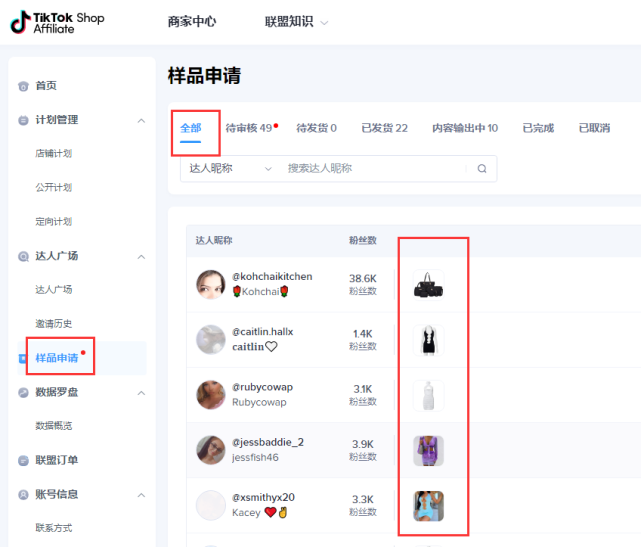The height and width of the screenshot is (547, 641).
Task: Click the 达人昵称 column header
Action: click(x=214, y=240)
